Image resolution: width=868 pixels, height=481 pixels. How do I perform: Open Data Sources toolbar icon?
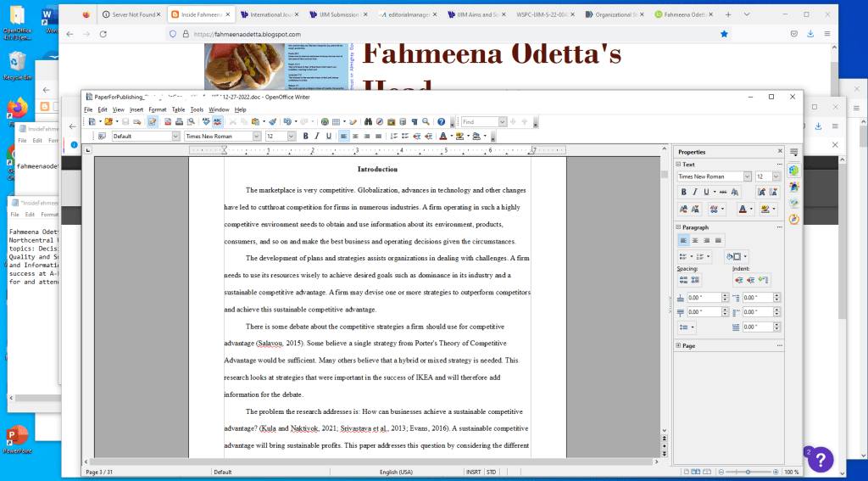(403, 121)
